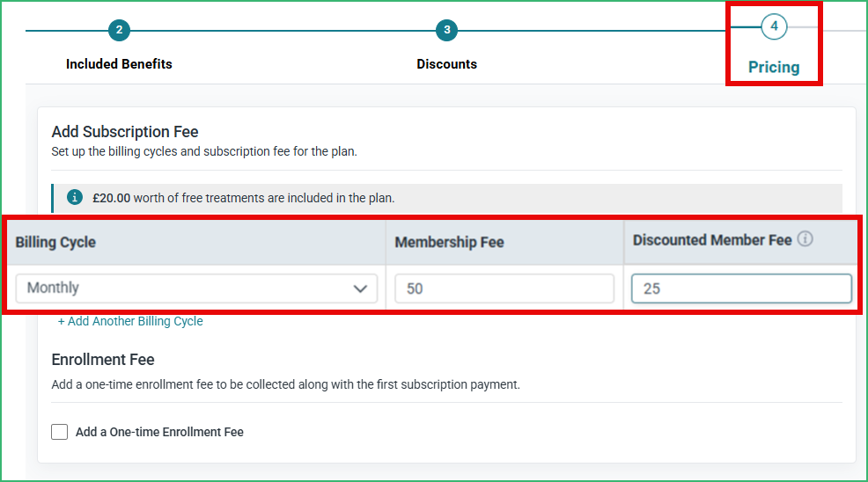Click the blue info icon beside £20.00
Image resolution: width=868 pixels, height=482 pixels.
pos(75,197)
